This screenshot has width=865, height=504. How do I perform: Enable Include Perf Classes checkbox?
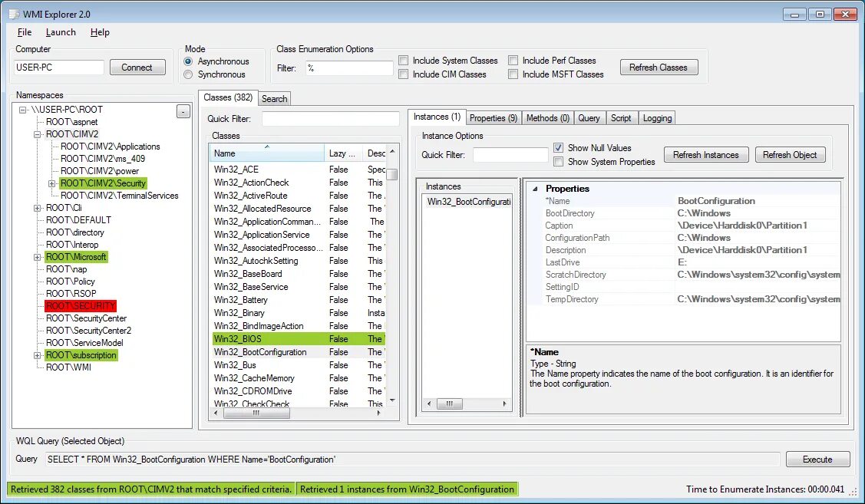click(x=513, y=61)
